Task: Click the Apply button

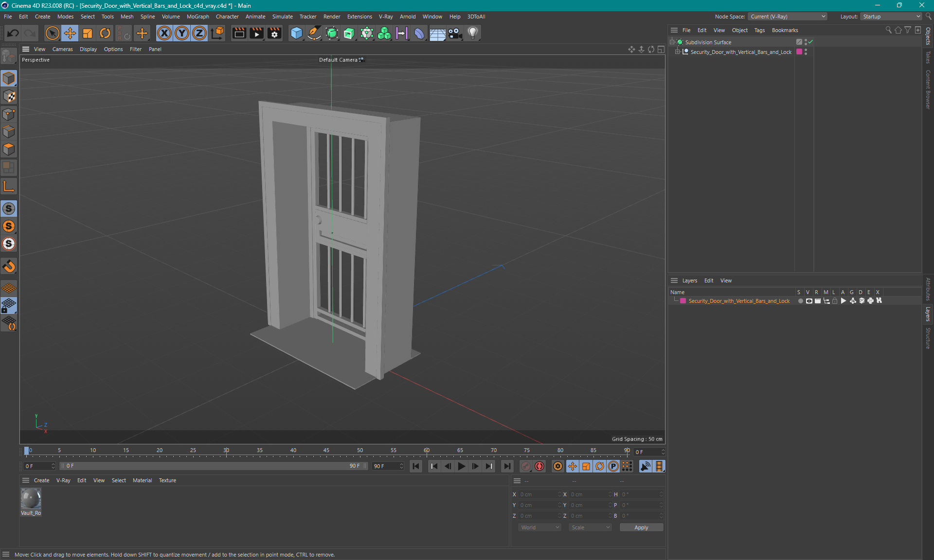Action: [641, 527]
